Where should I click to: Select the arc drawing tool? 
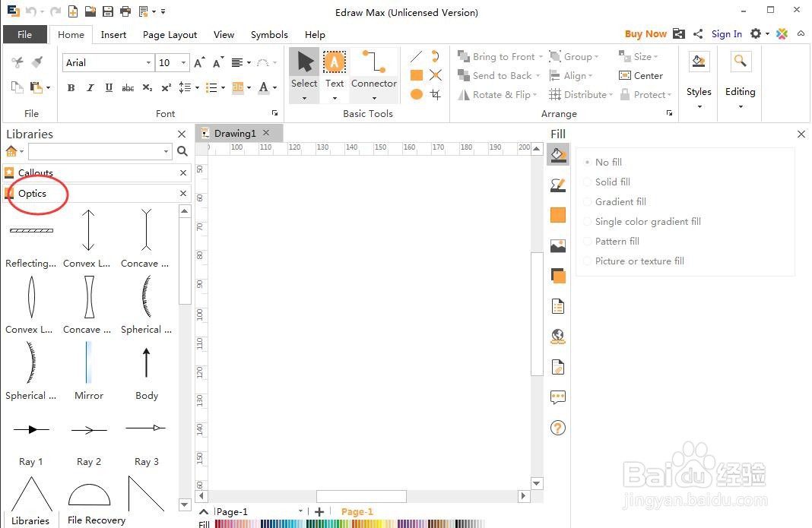pos(436,56)
